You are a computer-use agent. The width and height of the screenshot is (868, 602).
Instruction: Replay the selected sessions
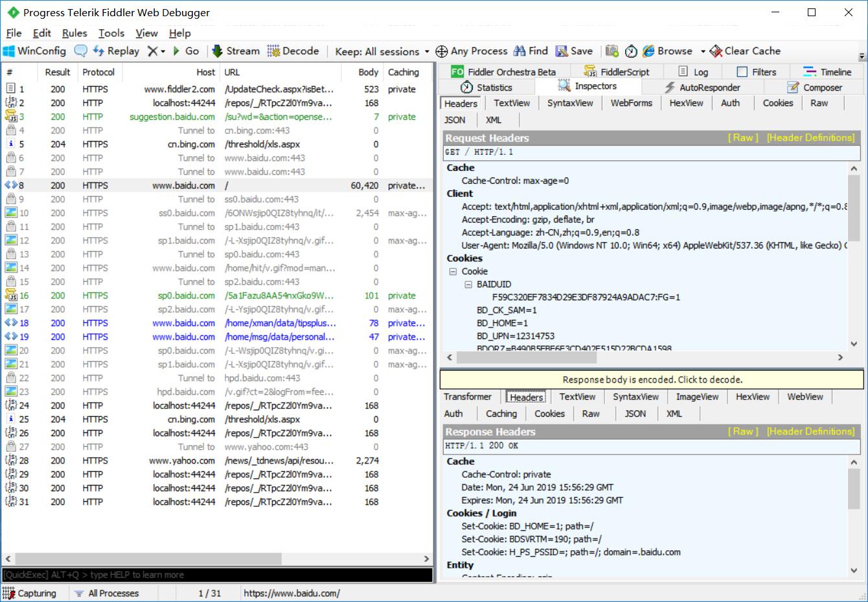(116, 51)
